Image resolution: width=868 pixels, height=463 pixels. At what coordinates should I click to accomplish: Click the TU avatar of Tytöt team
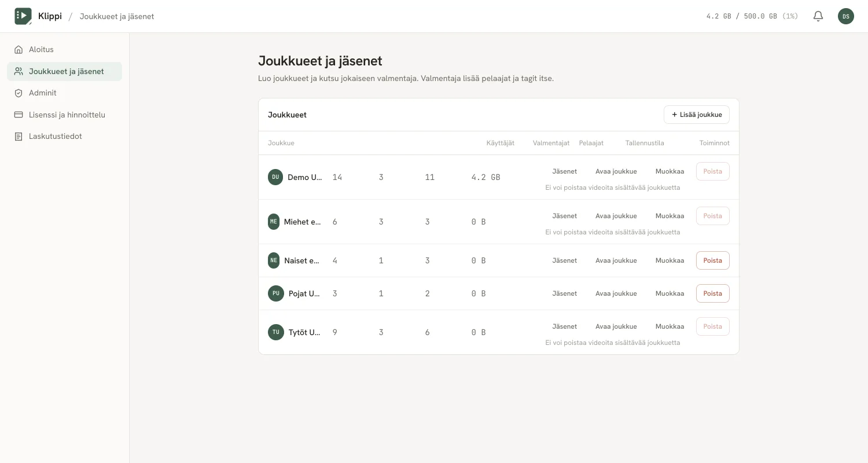[x=276, y=332]
